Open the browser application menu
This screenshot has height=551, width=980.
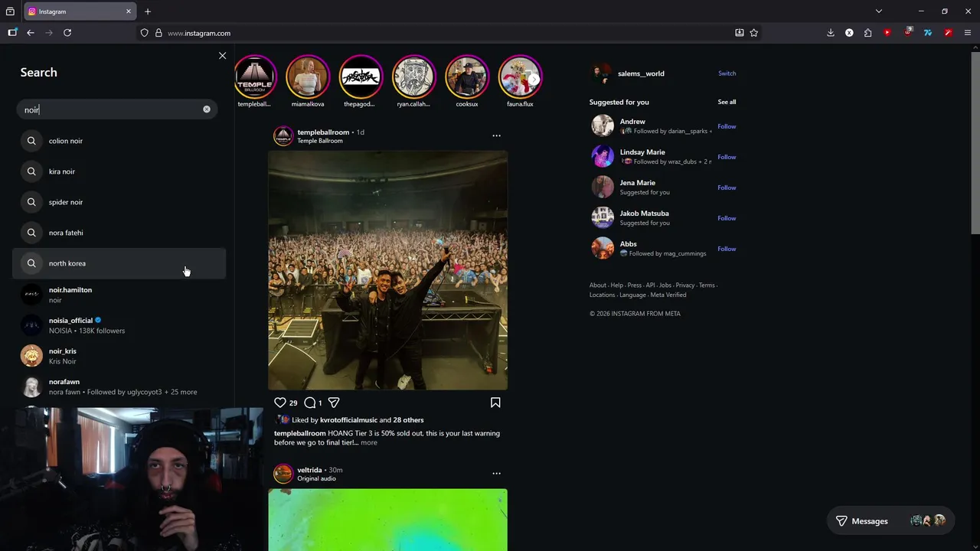[x=968, y=33]
